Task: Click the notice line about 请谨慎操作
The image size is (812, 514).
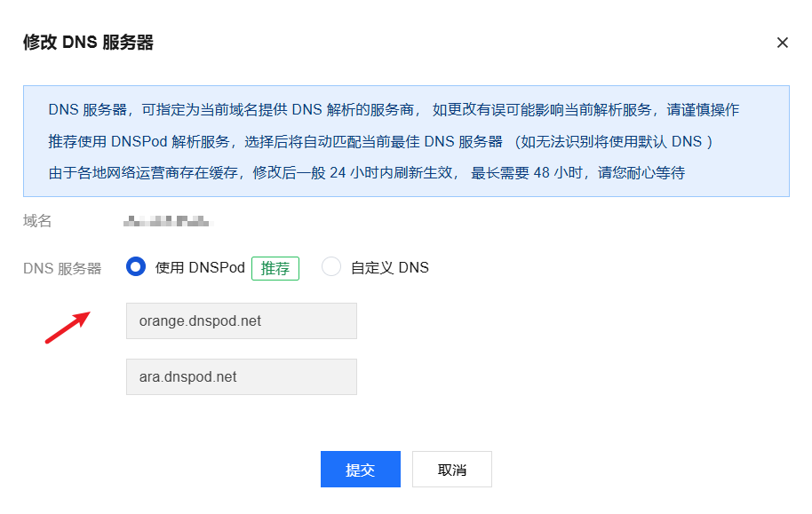Action: click(394, 110)
